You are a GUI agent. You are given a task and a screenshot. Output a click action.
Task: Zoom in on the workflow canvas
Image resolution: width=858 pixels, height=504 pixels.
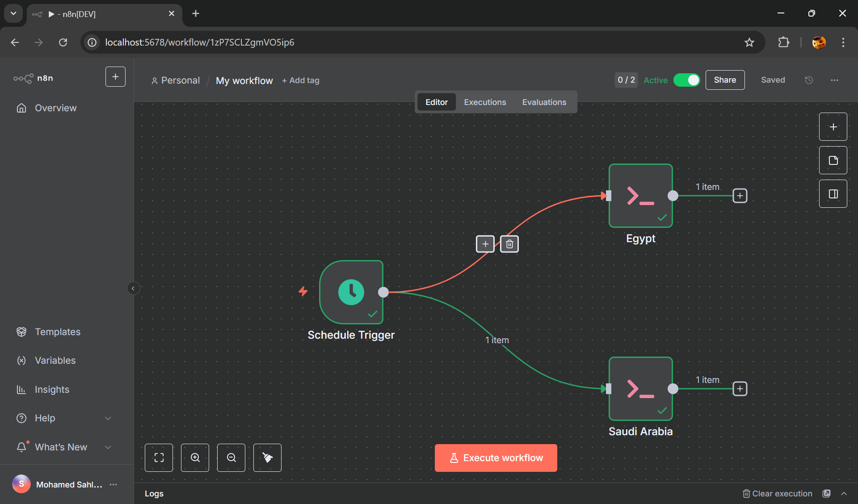tap(195, 458)
